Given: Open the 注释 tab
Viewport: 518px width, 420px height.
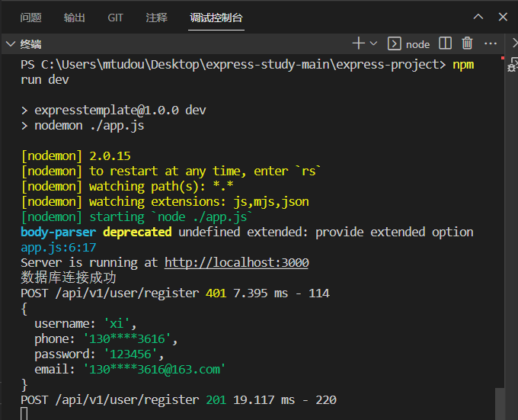Looking at the screenshot, I should coord(156,18).
